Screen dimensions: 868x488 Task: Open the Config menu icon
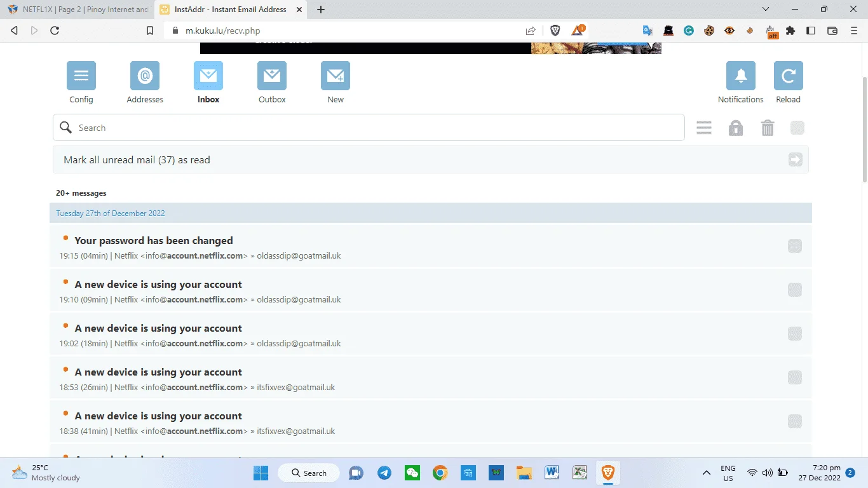pos(81,76)
